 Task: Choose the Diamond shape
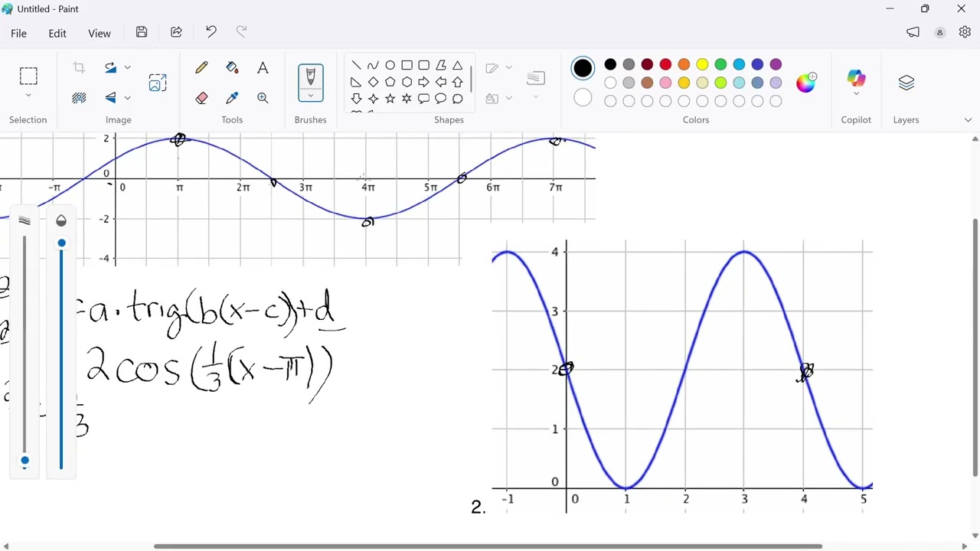coord(373,82)
